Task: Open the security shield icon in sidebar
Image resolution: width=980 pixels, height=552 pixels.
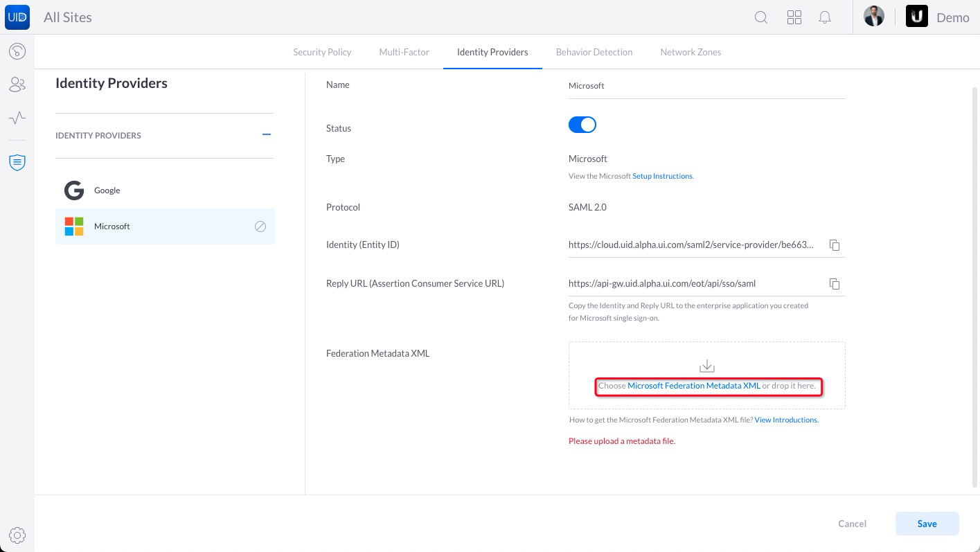Action: 17,163
